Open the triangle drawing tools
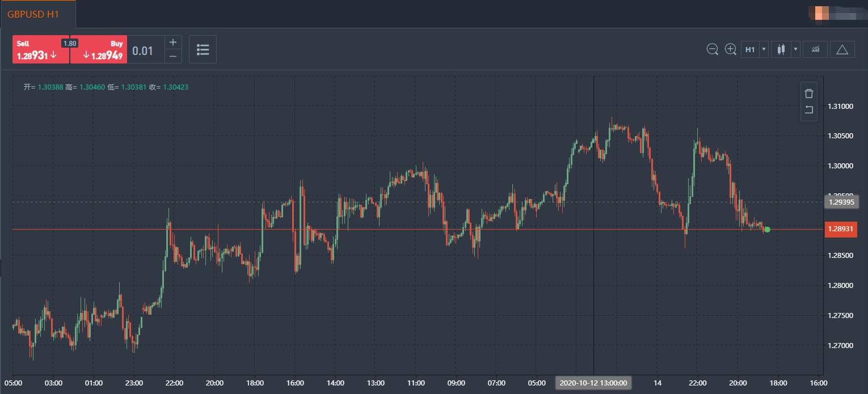 click(x=842, y=49)
